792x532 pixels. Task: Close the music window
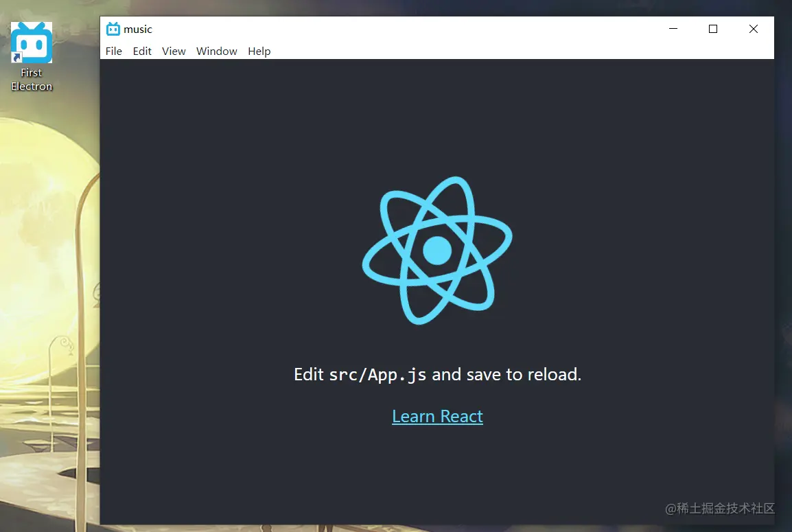click(753, 29)
